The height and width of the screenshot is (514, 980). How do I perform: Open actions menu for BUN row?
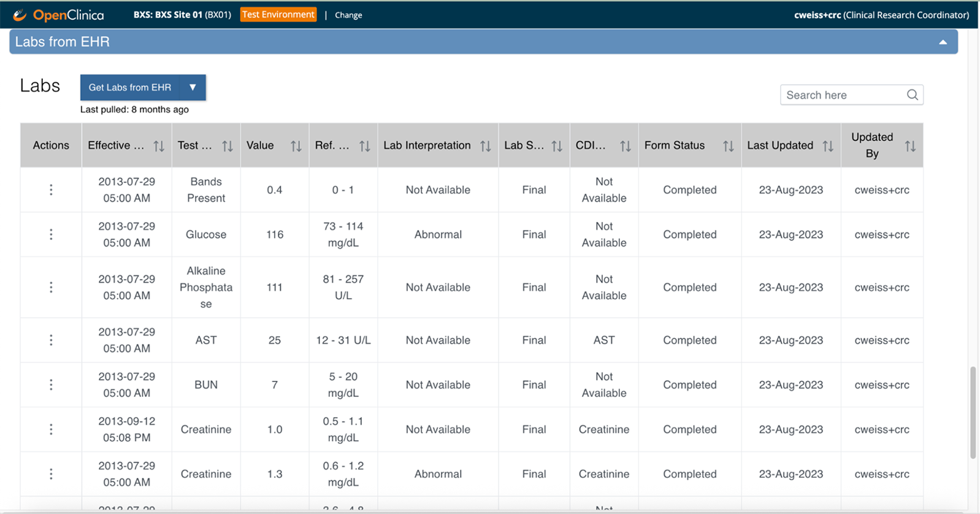51,385
